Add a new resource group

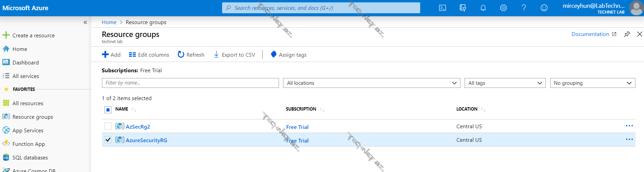(x=111, y=55)
